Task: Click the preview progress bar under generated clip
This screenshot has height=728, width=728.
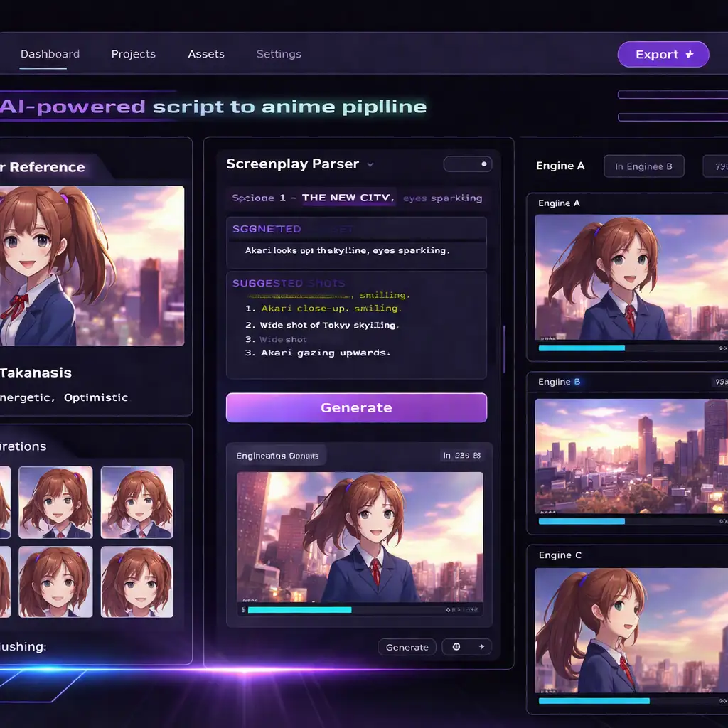Action: [x=343, y=610]
